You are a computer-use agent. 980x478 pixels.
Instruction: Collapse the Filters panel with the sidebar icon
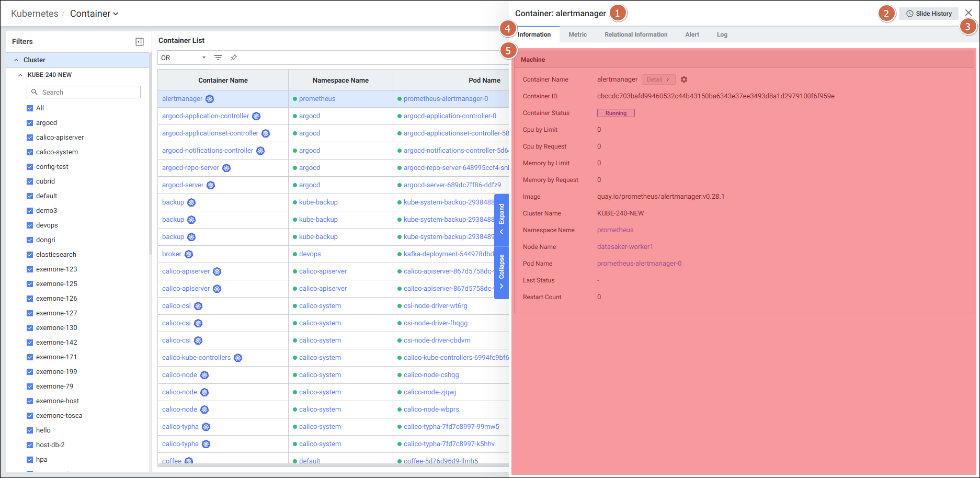(140, 42)
